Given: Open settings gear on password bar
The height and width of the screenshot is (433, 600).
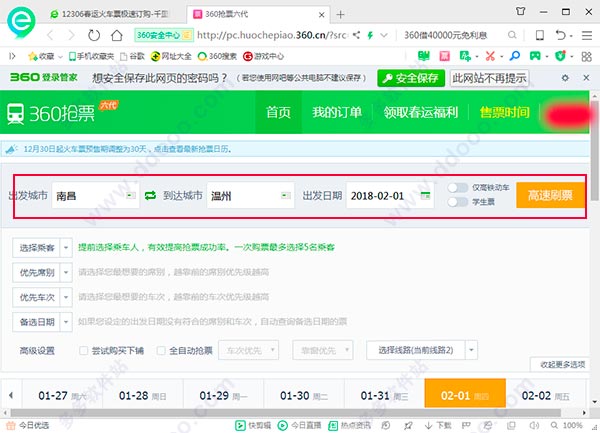Looking at the screenshot, I should [565, 78].
